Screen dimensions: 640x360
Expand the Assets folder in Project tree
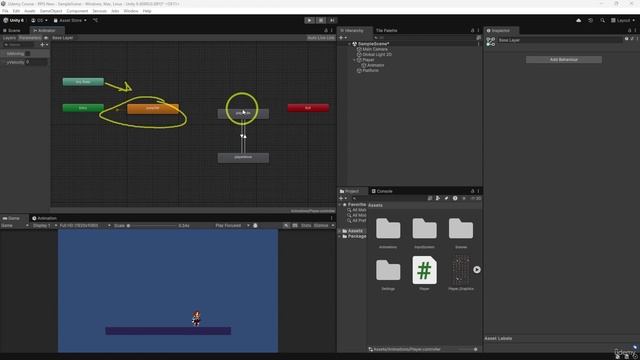340,231
